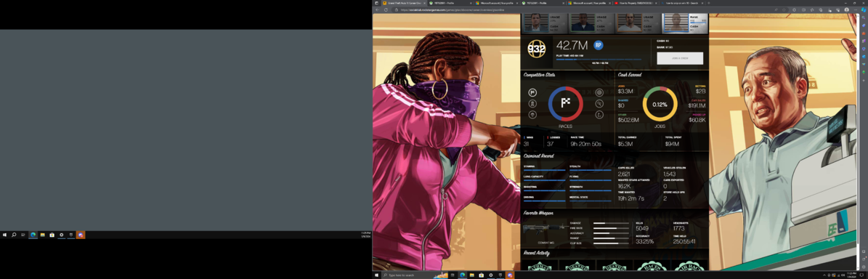868x279 pixels.
Task: Select the Races flag icon in Competitive Stats
Action: tap(565, 103)
